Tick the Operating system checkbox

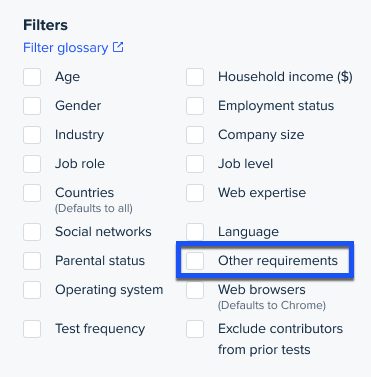point(32,290)
